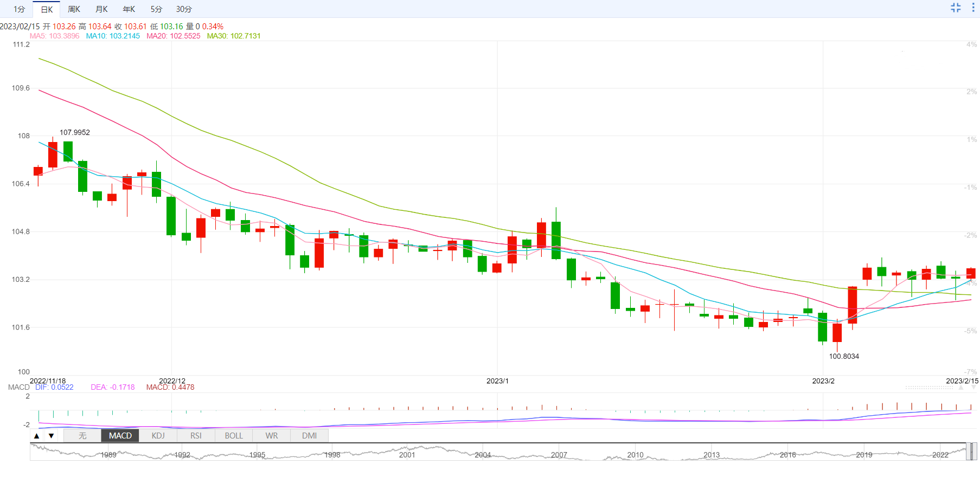Switch to the 1分 minute chart tab
The image size is (980, 477).
20,9
